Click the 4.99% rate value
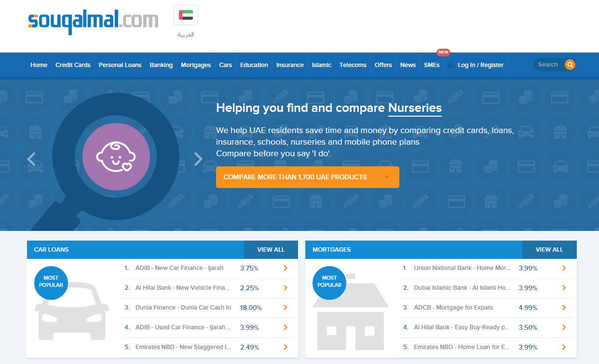599x364 pixels. (x=528, y=308)
